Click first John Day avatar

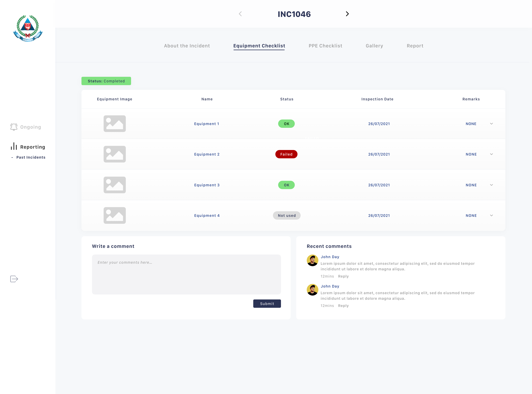(x=312, y=260)
